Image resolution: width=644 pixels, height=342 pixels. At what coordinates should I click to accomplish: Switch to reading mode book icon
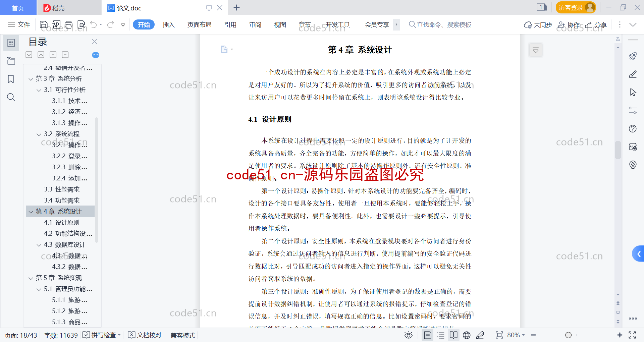pyautogui.click(x=453, y=335)
